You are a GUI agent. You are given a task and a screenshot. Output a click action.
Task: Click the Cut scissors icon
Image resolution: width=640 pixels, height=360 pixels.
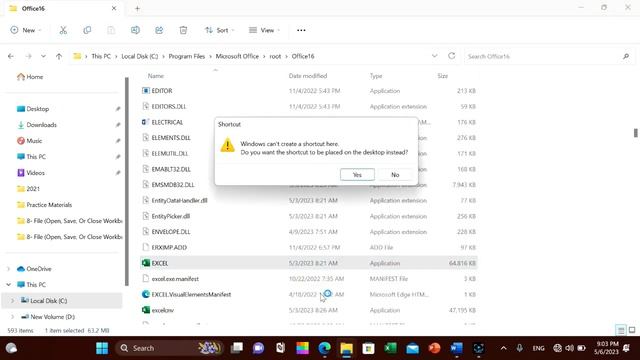coord(63,30)
